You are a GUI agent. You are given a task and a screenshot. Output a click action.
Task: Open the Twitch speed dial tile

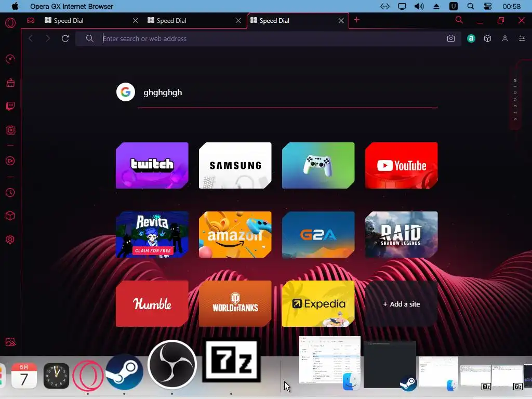click(x=152, y=166)
